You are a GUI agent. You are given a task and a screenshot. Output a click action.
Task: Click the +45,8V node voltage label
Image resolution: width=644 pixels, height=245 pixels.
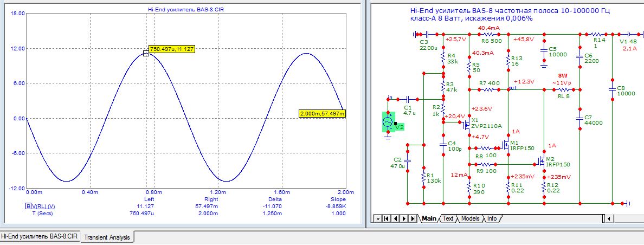[x=523, y=40]
